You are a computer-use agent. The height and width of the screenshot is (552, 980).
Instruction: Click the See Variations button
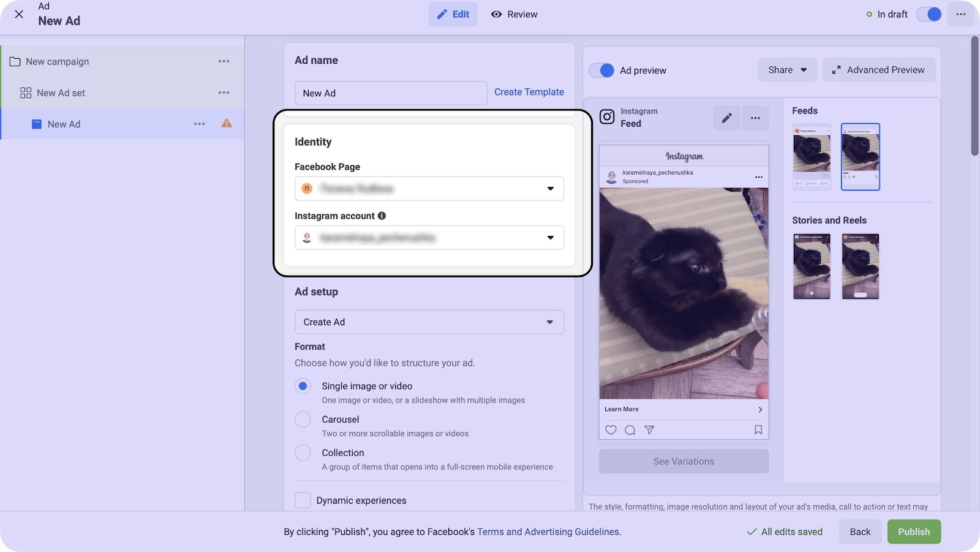[x=684, y=461]
